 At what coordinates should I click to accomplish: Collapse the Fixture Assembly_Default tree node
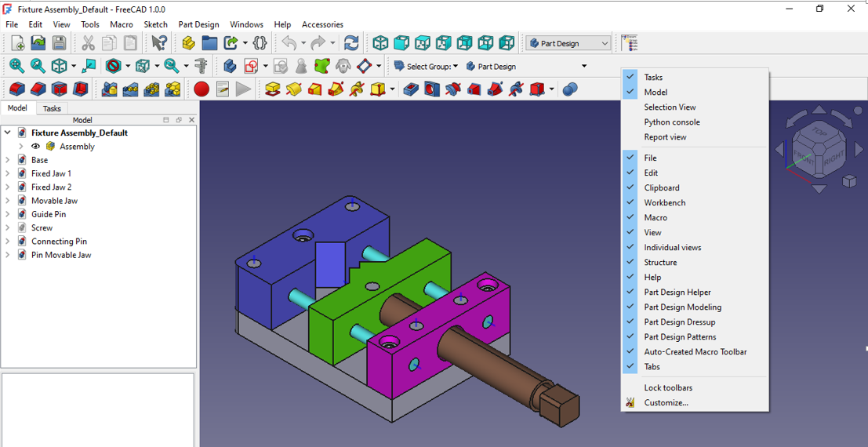click(x=8, y=133)
